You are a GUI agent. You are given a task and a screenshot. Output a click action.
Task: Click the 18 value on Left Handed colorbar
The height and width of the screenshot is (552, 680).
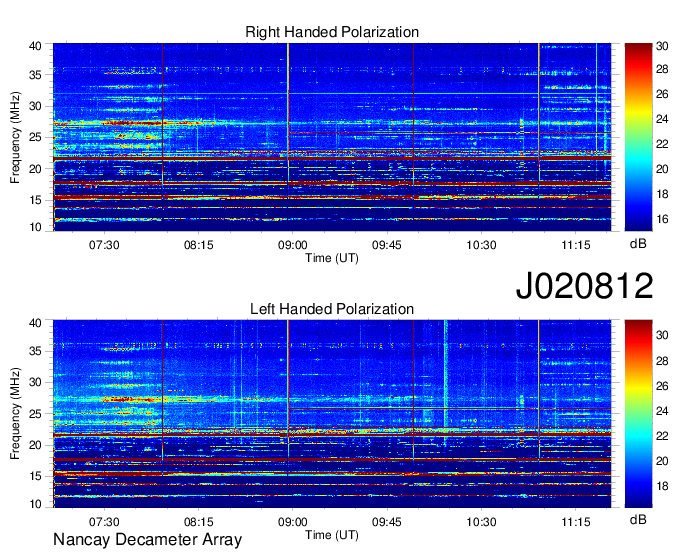(662, 486)
